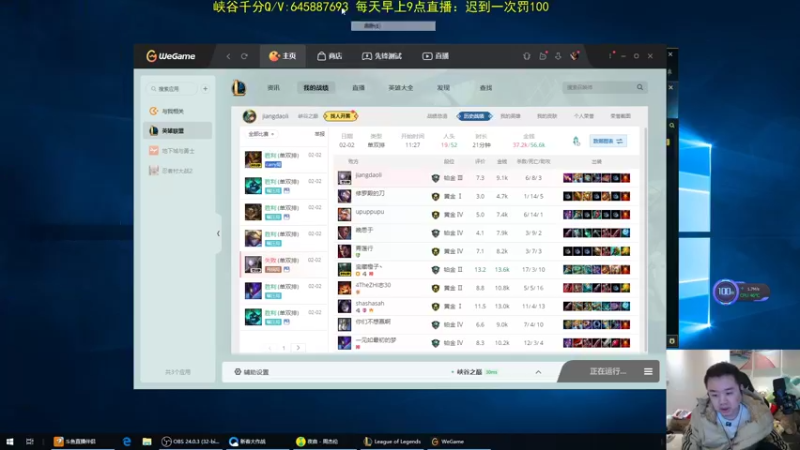Open the 主页 home tab
This screenshot has height=450, width=800.
click(283, 56)
